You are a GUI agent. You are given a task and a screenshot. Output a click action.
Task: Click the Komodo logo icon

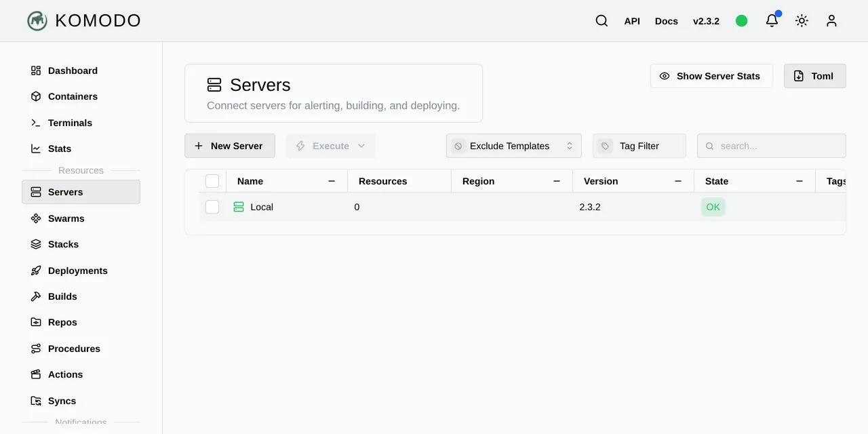pos(37,21)
